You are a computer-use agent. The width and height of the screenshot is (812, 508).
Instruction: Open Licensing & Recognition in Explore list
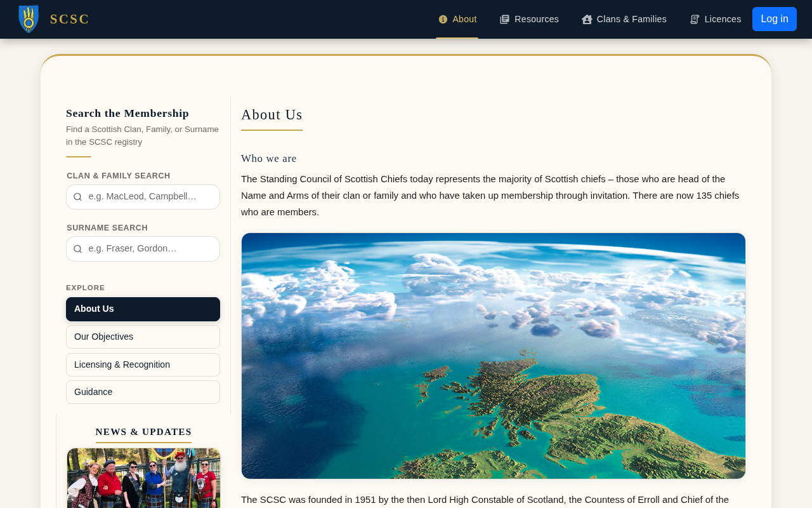tap(143, 364)
